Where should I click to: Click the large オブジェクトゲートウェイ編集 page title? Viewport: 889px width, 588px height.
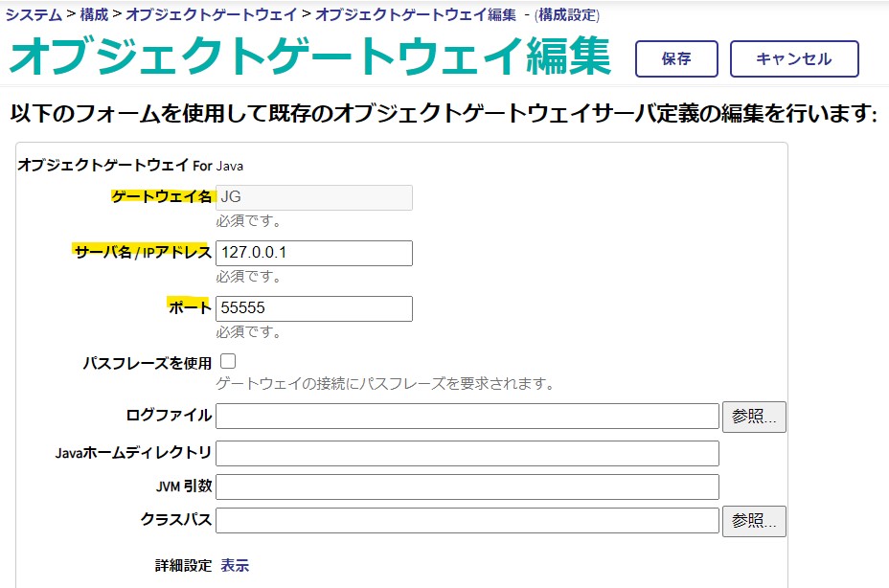pyautogui.click(x=309, y=58)
